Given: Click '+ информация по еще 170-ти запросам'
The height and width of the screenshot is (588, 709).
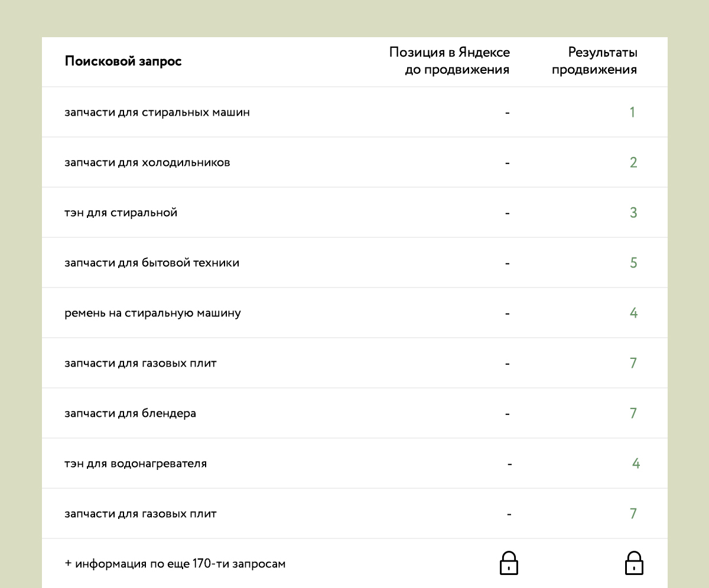Looking at the screenshot, I should tap(175, 564).
